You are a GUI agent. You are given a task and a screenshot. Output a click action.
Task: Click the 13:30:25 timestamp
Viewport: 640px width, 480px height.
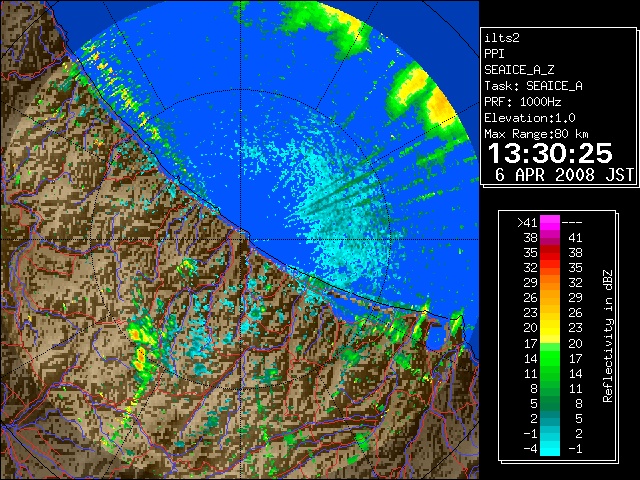pos(550,153)
